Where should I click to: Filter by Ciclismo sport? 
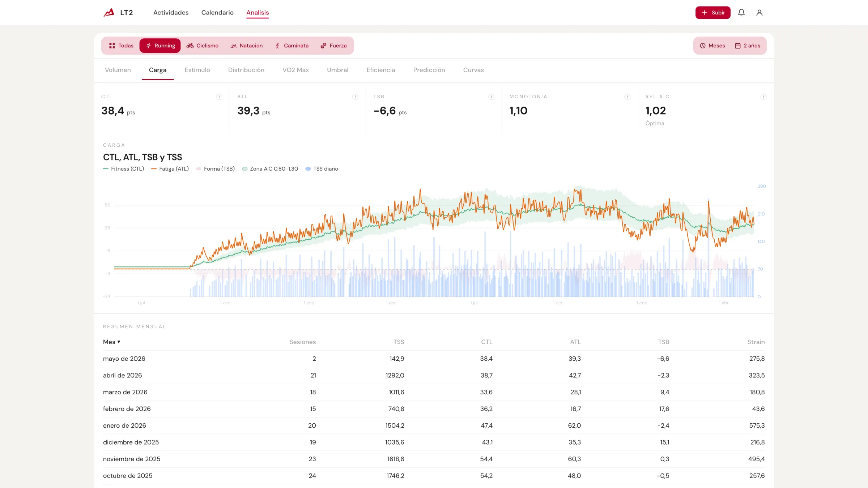point(203,46)
